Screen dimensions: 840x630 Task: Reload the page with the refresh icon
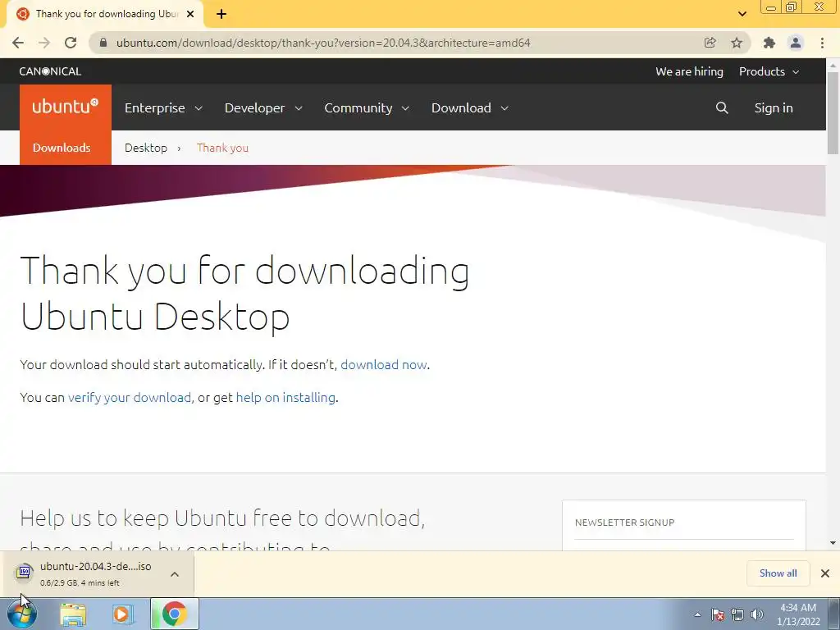(71, 43)
